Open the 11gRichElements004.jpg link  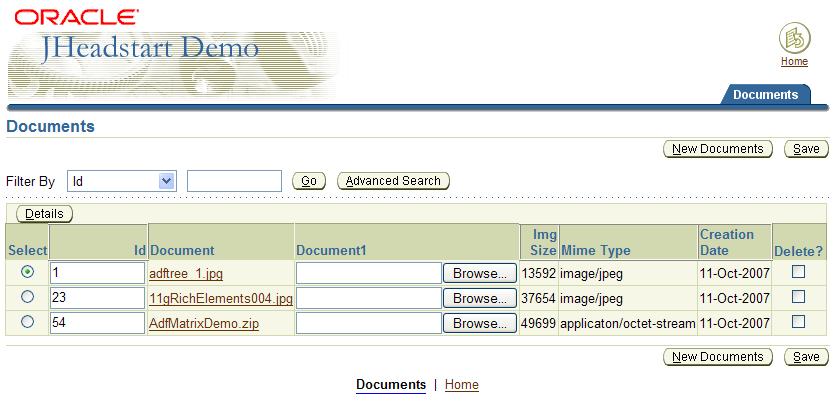221,298
